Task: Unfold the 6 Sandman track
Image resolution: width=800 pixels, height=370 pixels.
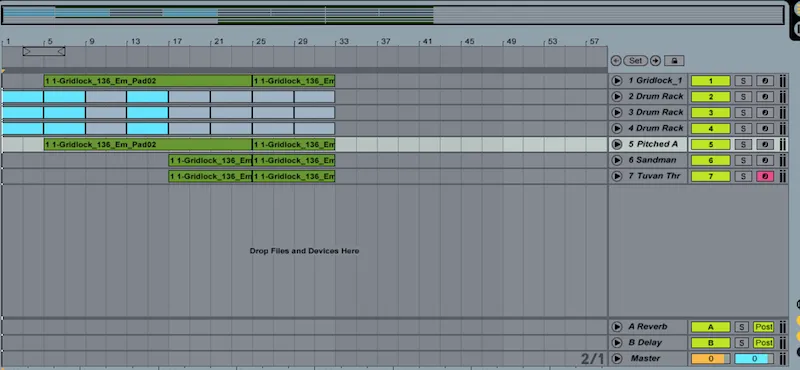Action: [617, 160]
